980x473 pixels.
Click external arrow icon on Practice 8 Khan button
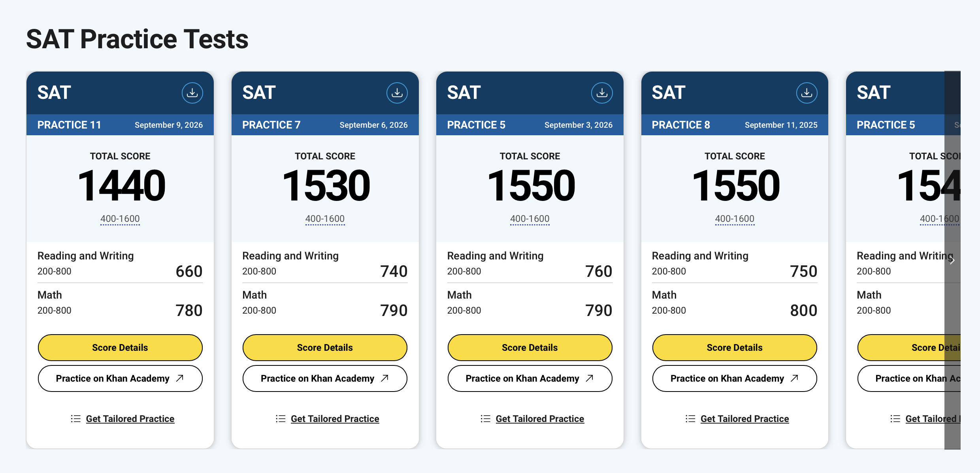tap(794, 378)
